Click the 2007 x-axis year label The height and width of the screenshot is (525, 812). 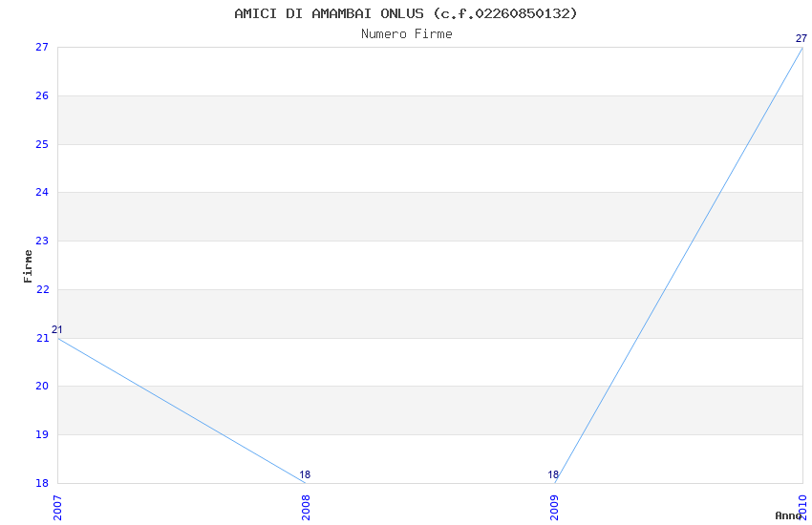tap(57, 508)
